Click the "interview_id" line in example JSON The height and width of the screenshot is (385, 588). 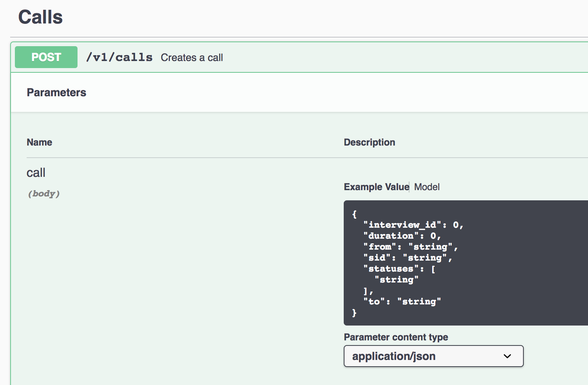coord(413,225)
